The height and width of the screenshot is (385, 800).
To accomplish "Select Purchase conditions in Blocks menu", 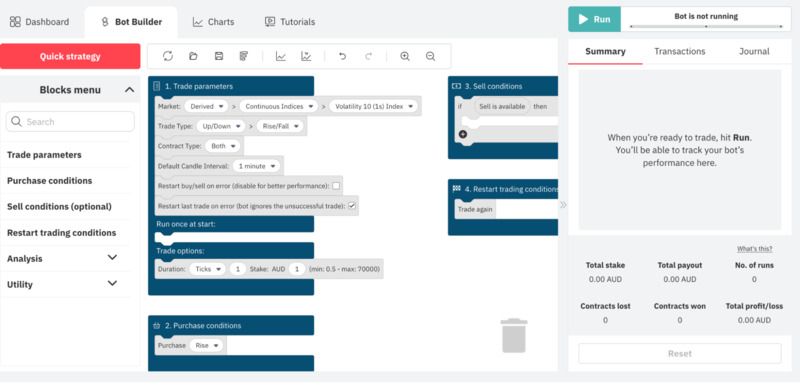I will (49, 181).
